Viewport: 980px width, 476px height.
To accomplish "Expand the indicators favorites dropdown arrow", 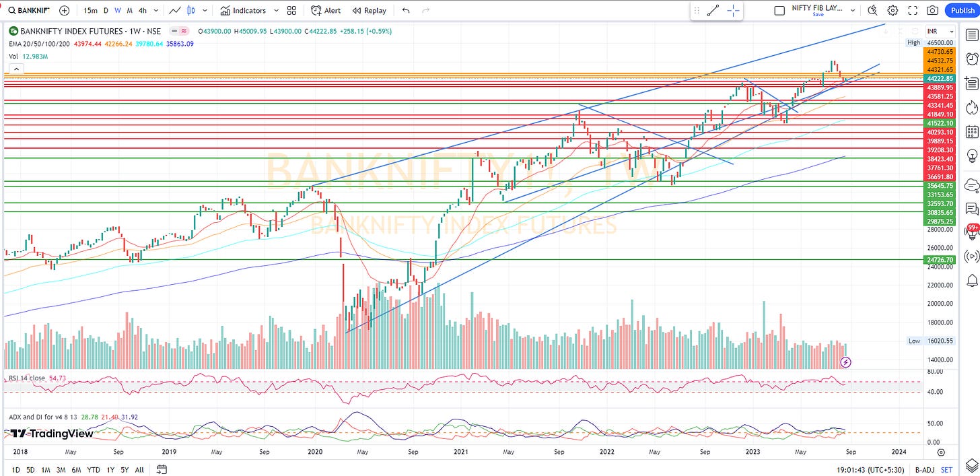I will (x=275, y=11).
